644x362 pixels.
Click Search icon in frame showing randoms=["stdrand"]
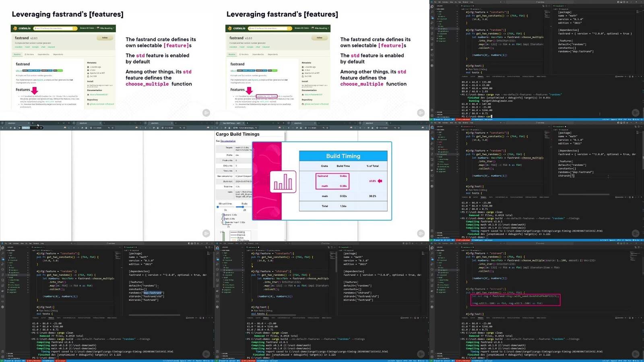[217, 253]
